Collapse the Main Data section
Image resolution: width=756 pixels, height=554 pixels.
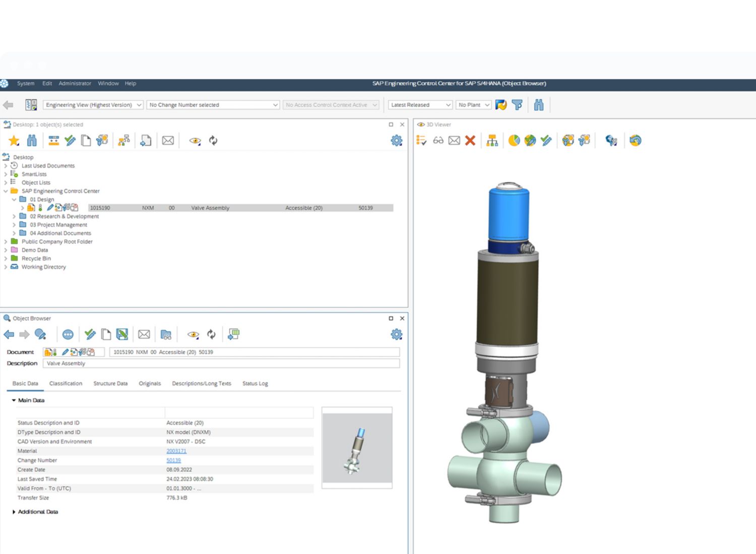coord(14,400)
